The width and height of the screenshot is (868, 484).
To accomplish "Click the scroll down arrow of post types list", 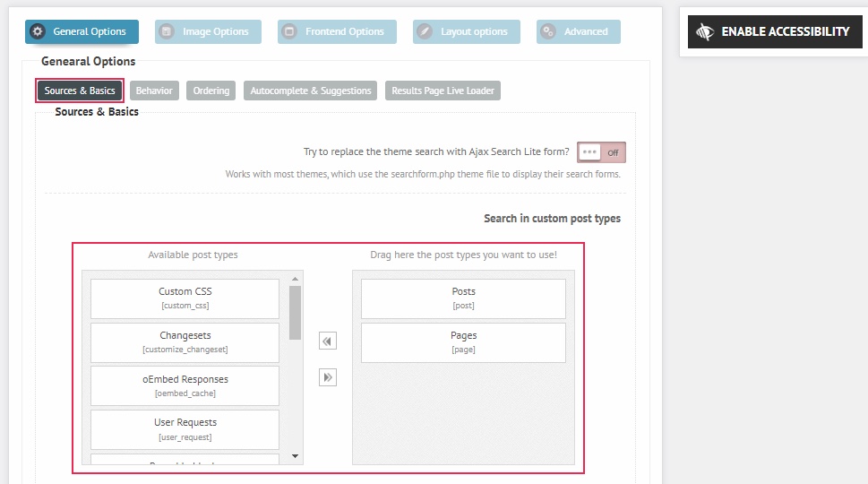I will click(x=295, y=456).
